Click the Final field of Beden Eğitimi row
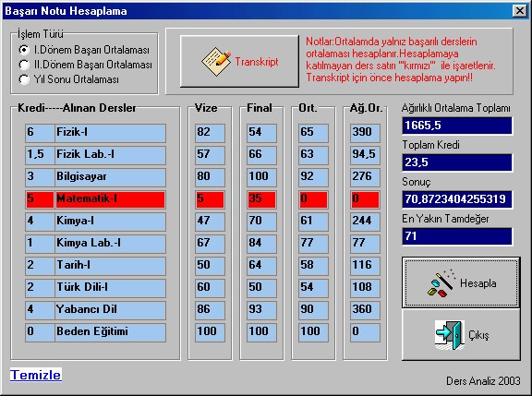Image resolution: width=532 pixels, height=396 pixels. click(261, 332)
